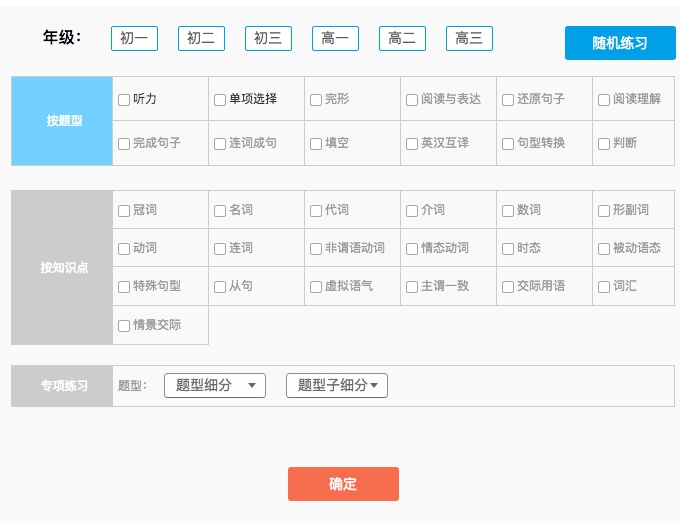
Task: Toggle the 判断 checkbox
Action: (604, 144)
